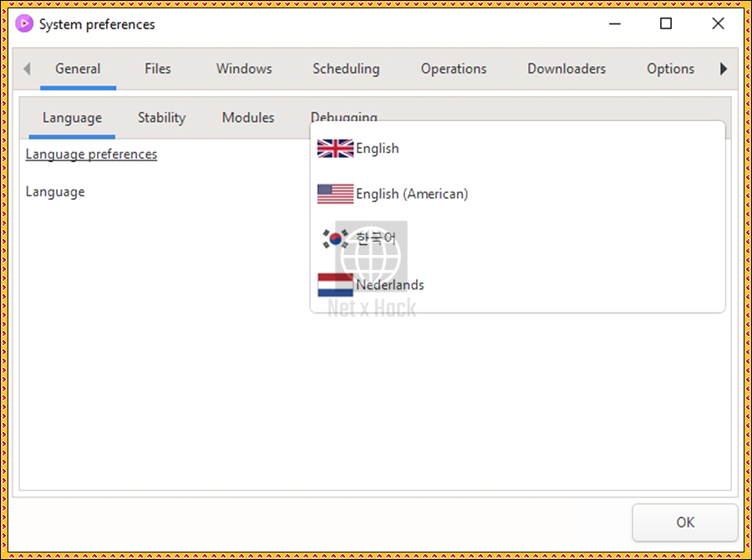Open the Operations tab
The height and width of the screenshot is (560, 752).
coord(454,69)
